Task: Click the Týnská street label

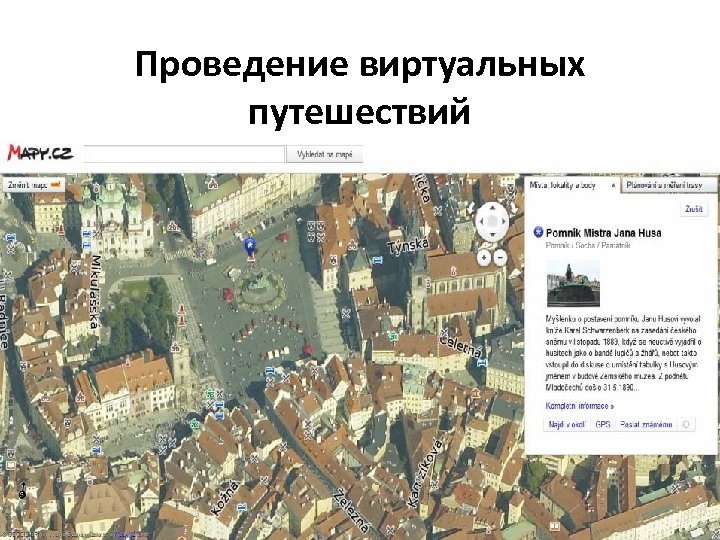Action: [408, 246]
